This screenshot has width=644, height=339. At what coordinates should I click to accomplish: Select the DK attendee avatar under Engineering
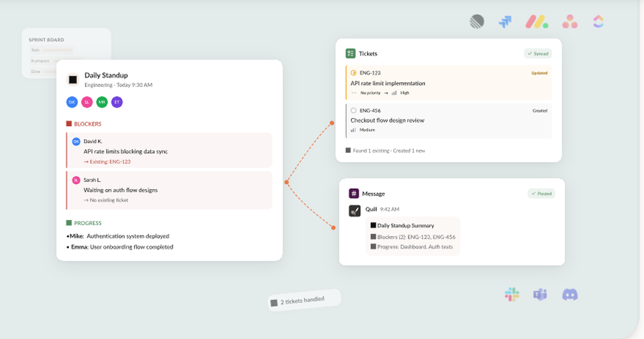pos(72,102)
